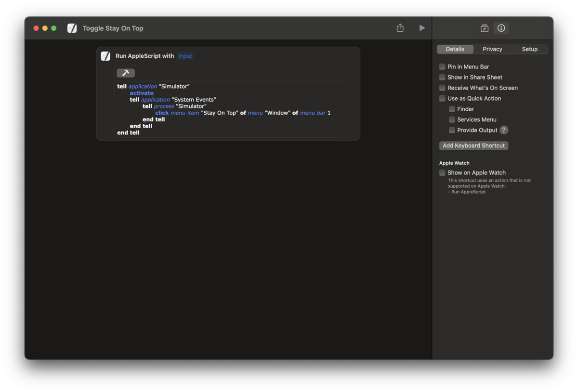Enable Pin in Menu Bar
Image resolution: width=578 pixels, height=392 pixels.
point(442,66)
